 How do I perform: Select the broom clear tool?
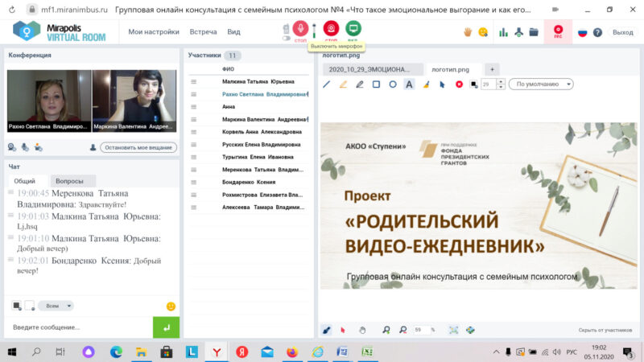click(427, 84)
